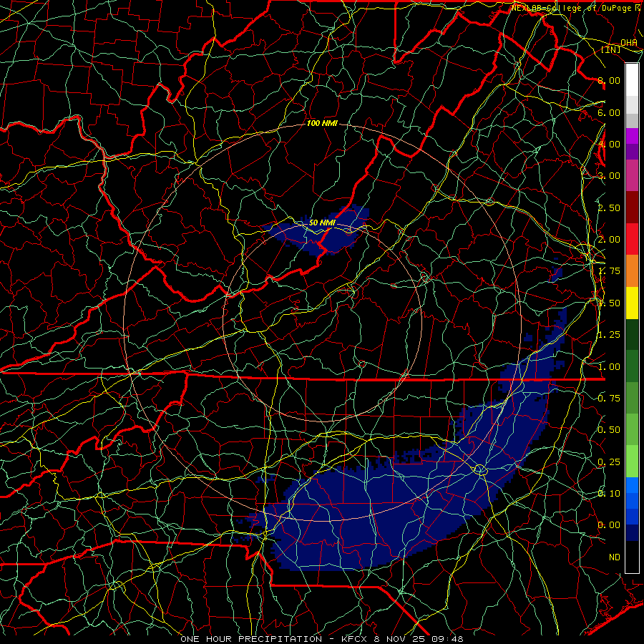
Task: Click the 1.75 legend value
Action: (x=609, y=271)
